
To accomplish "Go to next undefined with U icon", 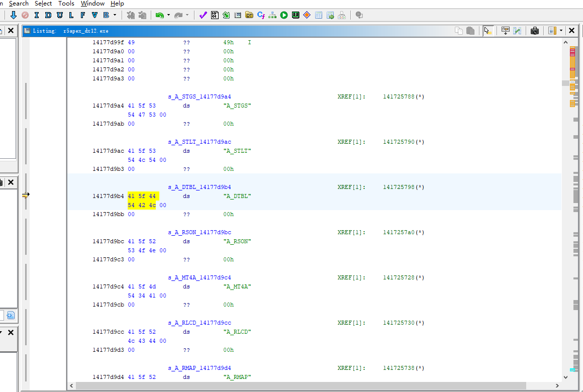I will tap(59, 15).
